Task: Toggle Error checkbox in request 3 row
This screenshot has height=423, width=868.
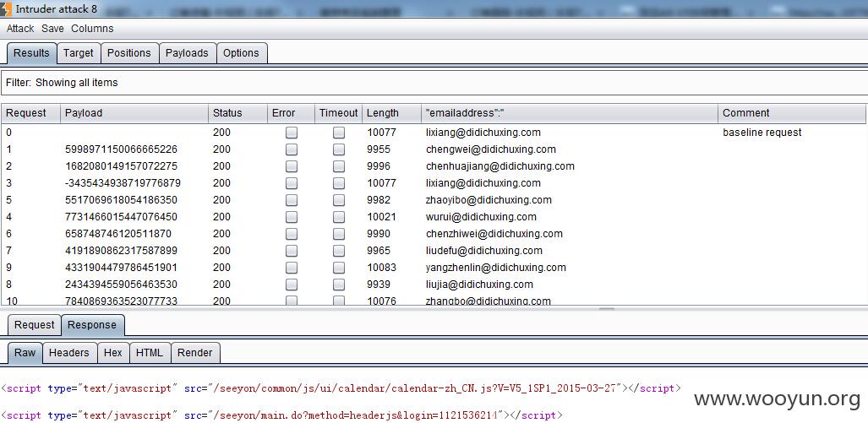Action: pos(292,183)
